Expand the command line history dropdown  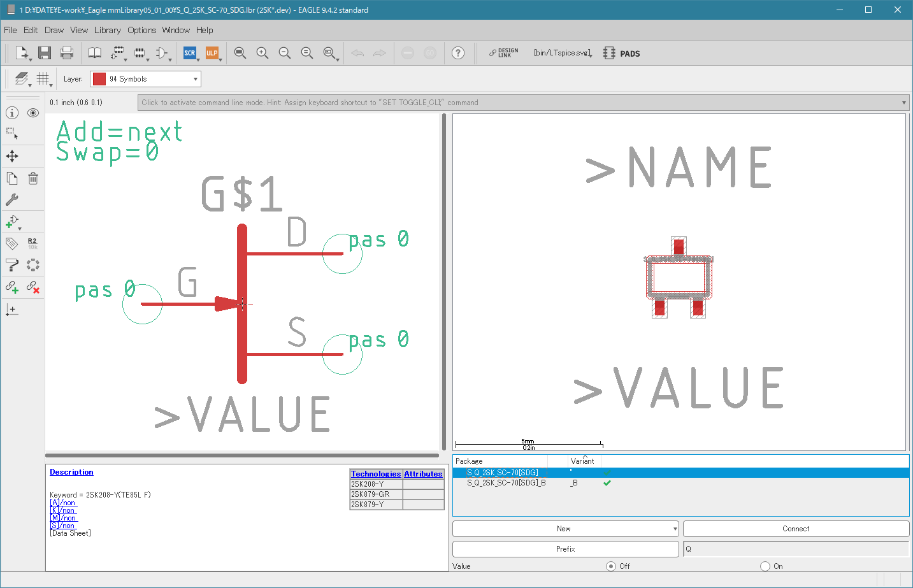click(903, 103)
